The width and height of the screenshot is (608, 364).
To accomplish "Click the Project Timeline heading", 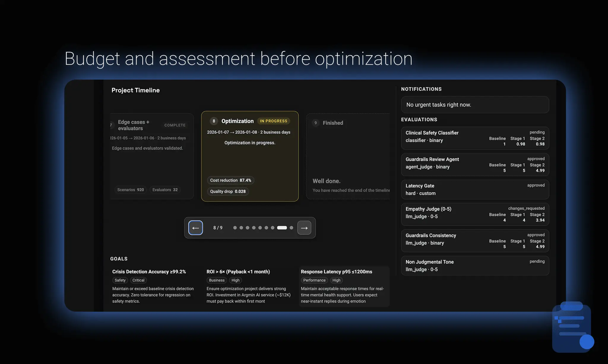I will click(136, 90).
